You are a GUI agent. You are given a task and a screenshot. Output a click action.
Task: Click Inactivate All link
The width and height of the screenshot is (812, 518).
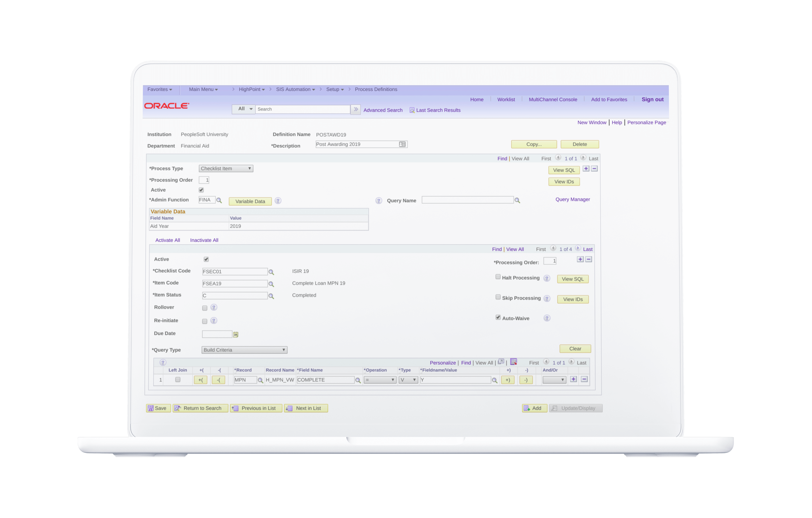204,240
